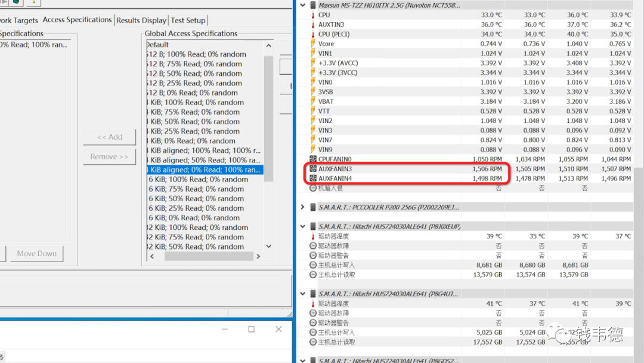The image size is (644, 363).
Task: Click the VIN7 voltage lightning icon
Action: coord(313,140)
